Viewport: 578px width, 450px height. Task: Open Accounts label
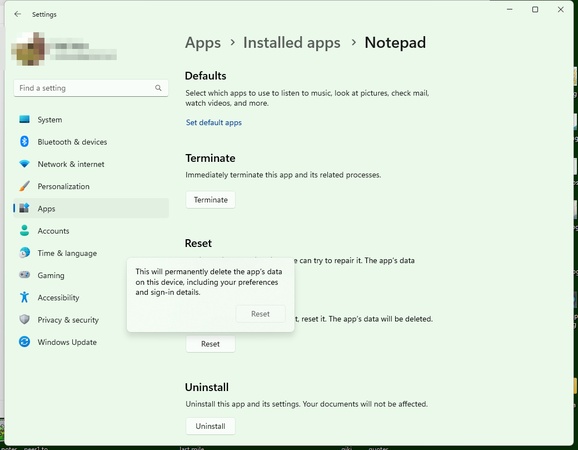53,231
